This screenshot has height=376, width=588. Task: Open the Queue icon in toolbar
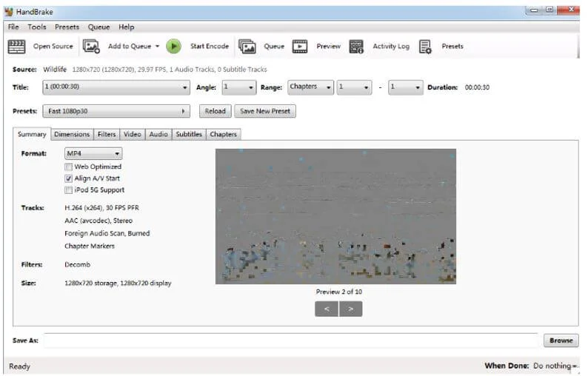[247, 47]
